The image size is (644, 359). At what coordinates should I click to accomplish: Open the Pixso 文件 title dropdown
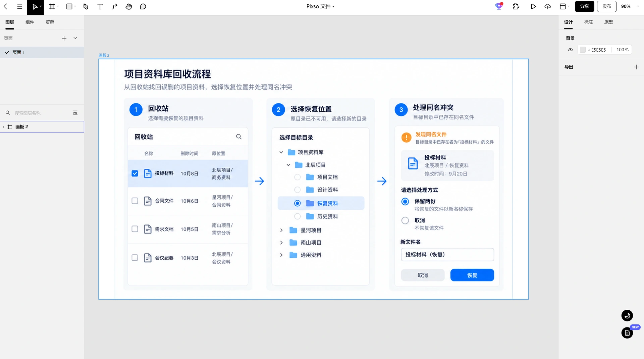coord(320,6)
